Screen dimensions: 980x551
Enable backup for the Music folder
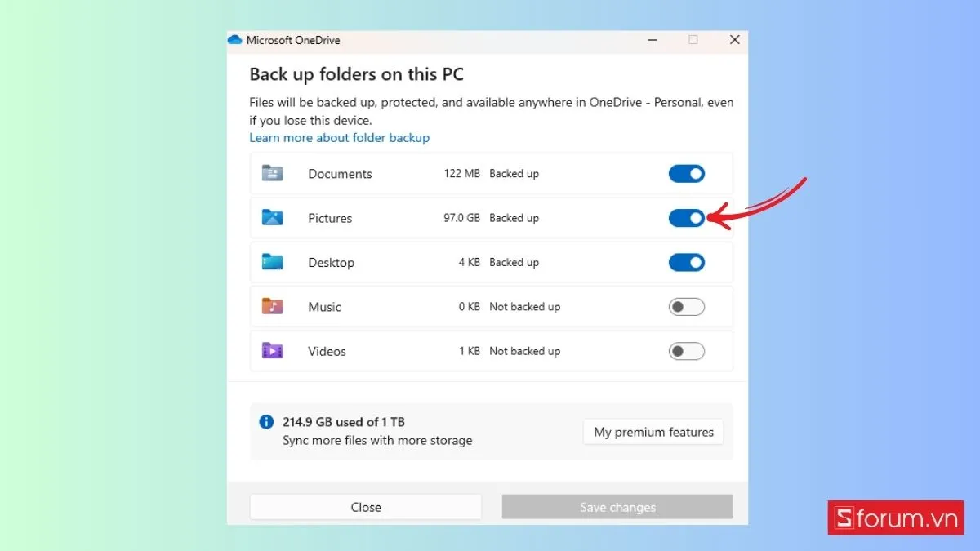point(686,307)
